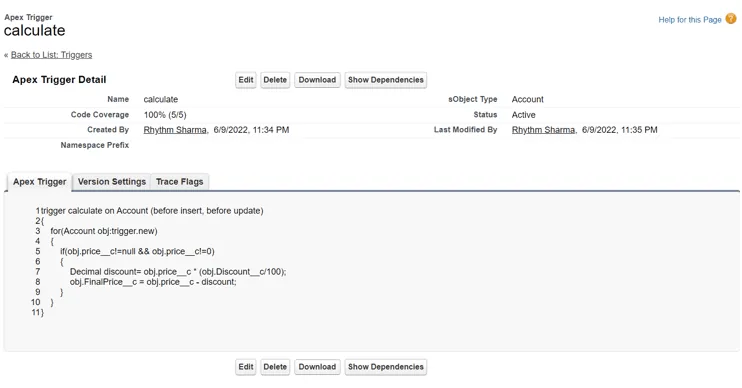The height and width of the screenshot is (388, 742).
Task: Click the top Download button
Action: click(317, 80)
